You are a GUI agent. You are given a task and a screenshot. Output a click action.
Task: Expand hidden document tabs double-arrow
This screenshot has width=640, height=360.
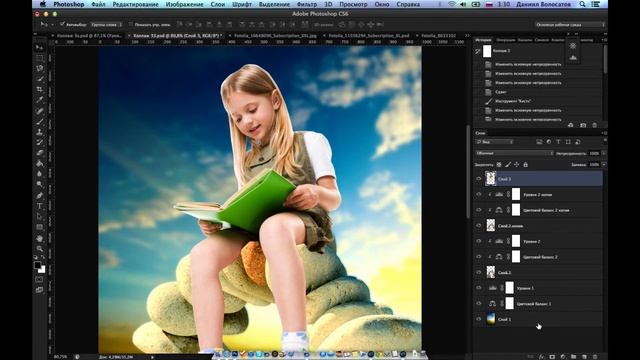tap(467, 36)
